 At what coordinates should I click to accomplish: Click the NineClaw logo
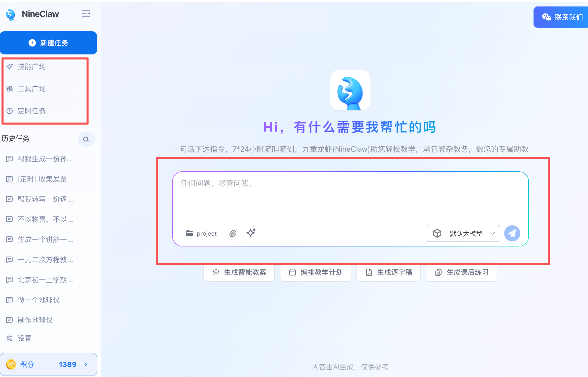[x=10, y=14]
